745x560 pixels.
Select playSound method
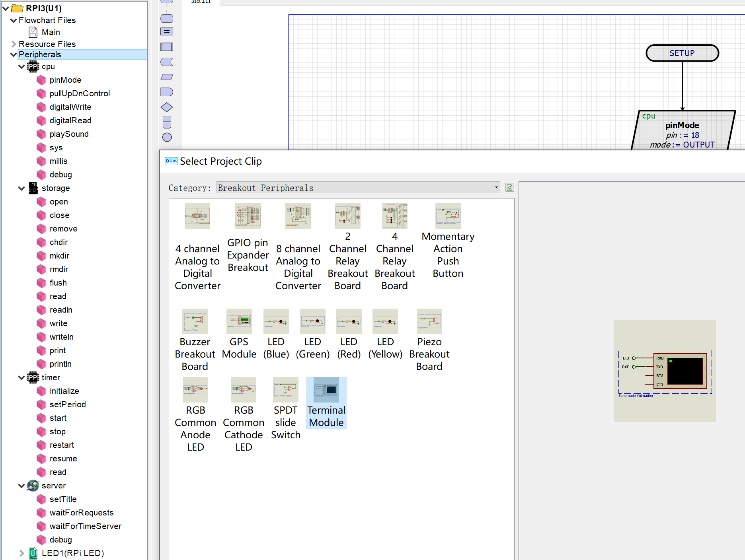click(69, 134)
